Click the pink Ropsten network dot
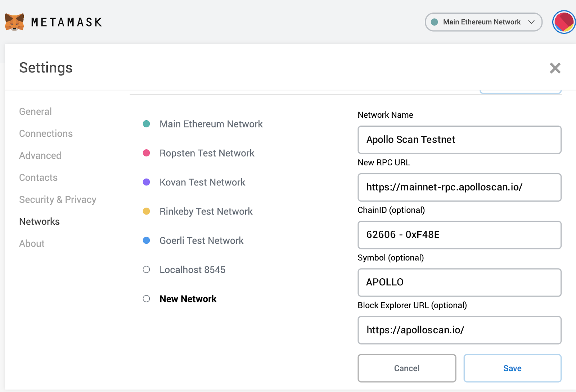The image size is (576, 392). 147,153
